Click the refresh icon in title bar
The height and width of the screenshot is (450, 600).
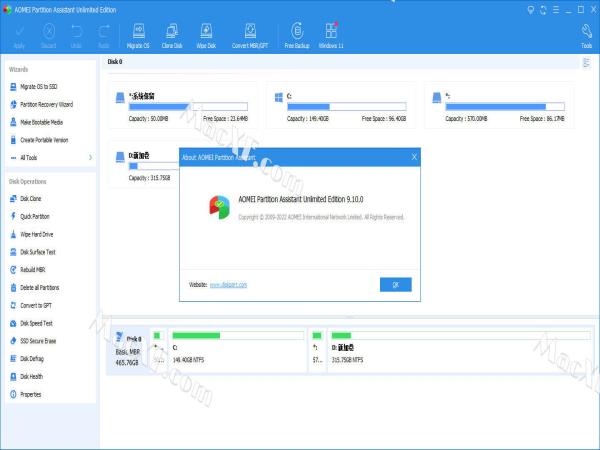pyautogui.click(x=543, y=10)
